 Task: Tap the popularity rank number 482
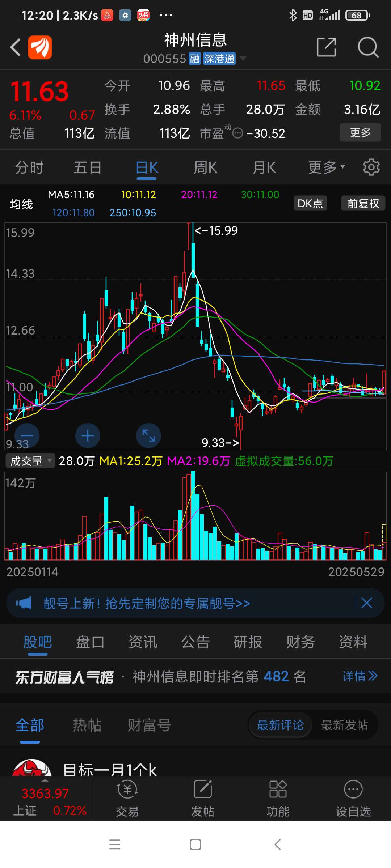pyautogui.click(x=276, y=676)
